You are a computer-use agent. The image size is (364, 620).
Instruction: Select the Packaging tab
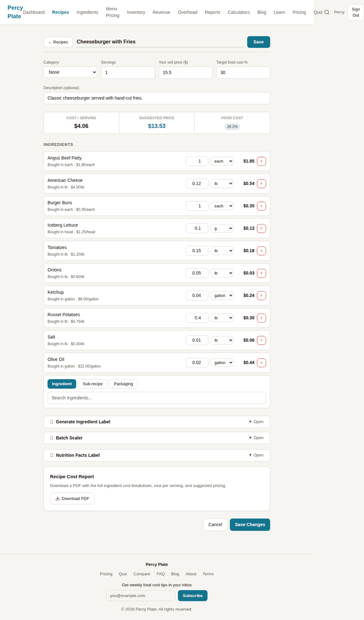click(x=123, y=384)
